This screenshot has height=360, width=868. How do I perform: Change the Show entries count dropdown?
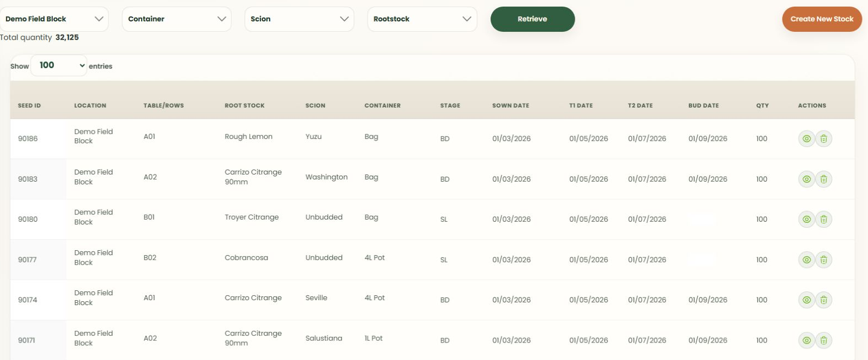point(59,65)
